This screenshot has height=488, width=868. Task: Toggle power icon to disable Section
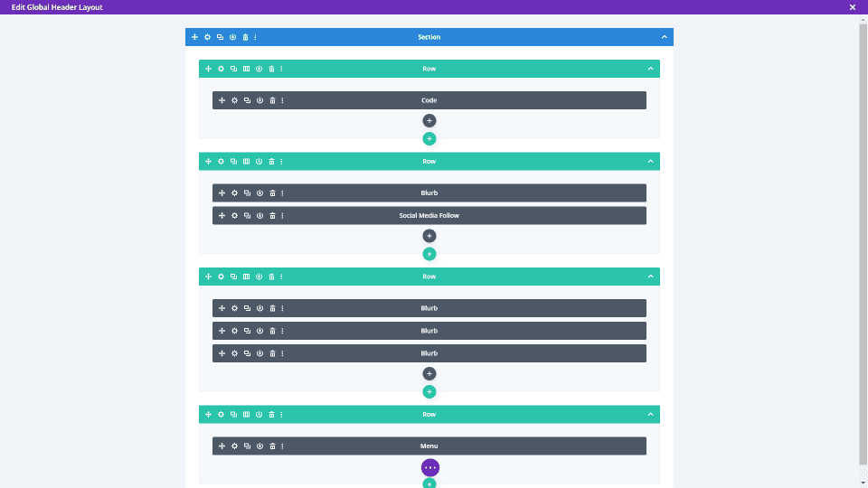[232, 37]
